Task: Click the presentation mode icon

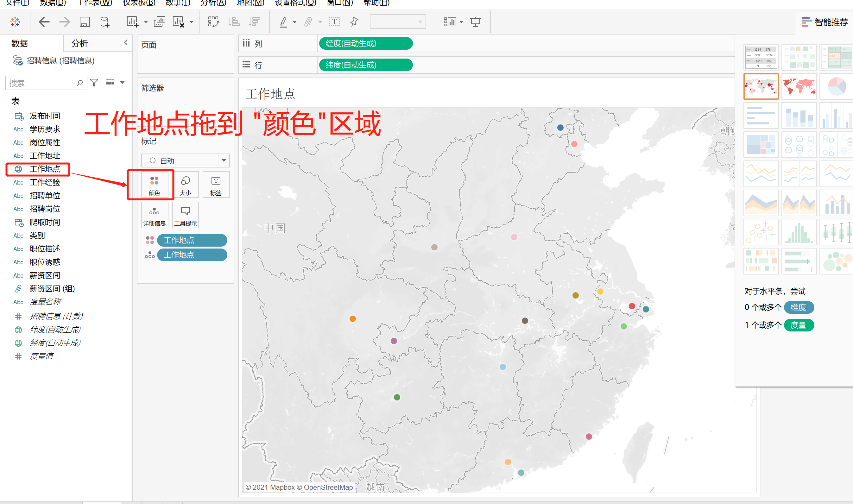Action: point(475,22)
